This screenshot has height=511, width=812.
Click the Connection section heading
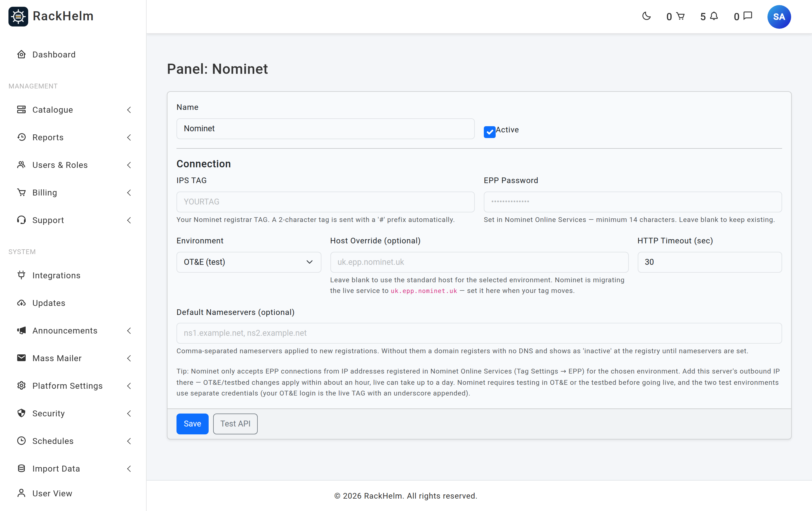203,164
